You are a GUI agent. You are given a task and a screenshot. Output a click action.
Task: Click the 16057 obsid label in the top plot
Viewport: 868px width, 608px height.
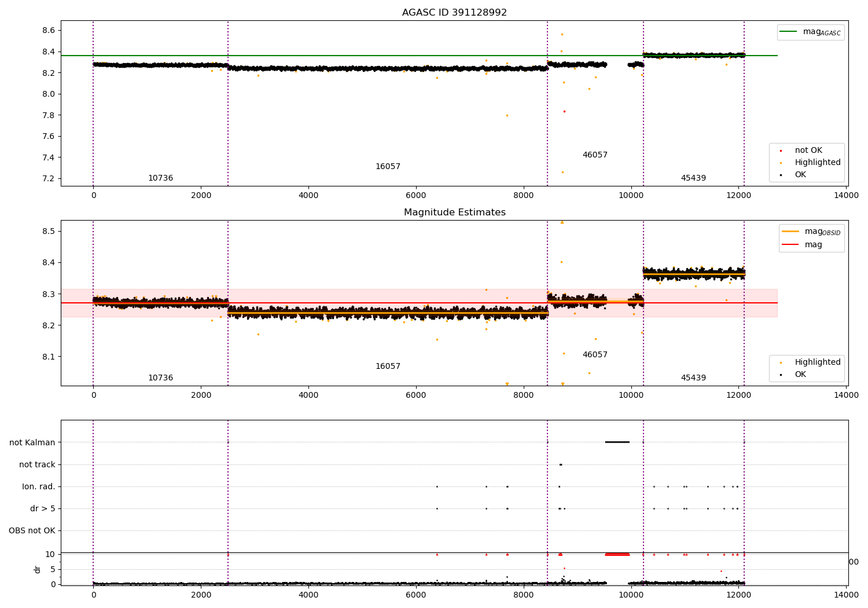pos(388,167)
